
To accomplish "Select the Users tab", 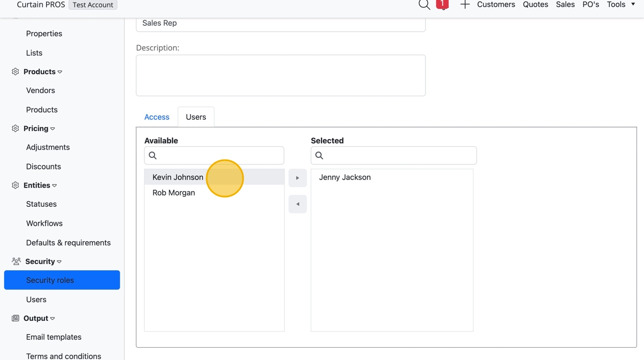I will click(x=196, y=117).
